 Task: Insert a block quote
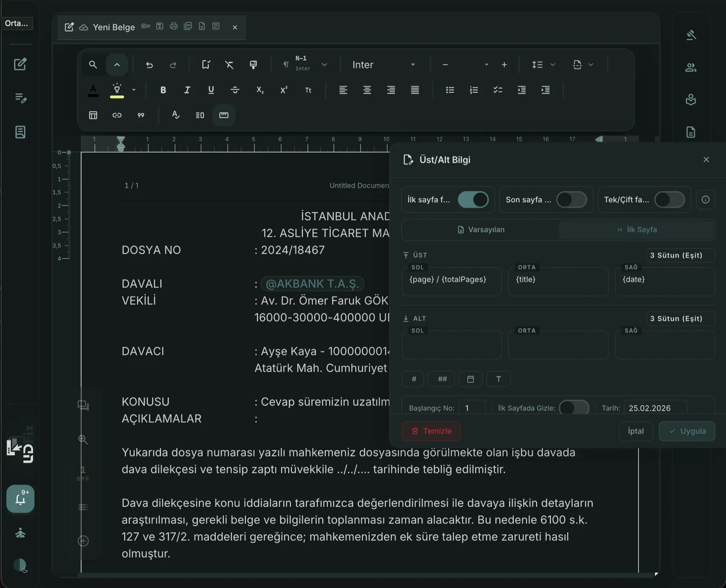pyautogui.click(x=141, y=115)
